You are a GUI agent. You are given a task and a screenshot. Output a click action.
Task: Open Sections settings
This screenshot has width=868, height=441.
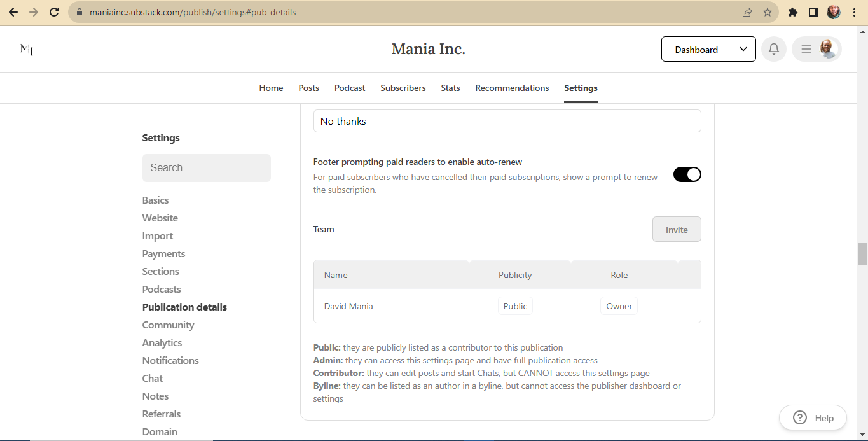(161, 271)
